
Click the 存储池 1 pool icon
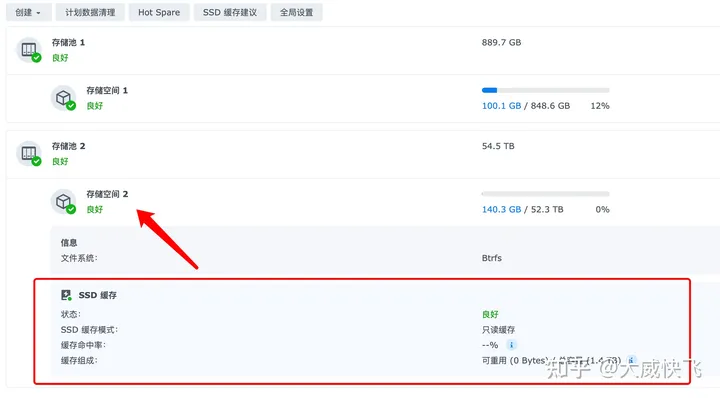click(x=29, y=50)
